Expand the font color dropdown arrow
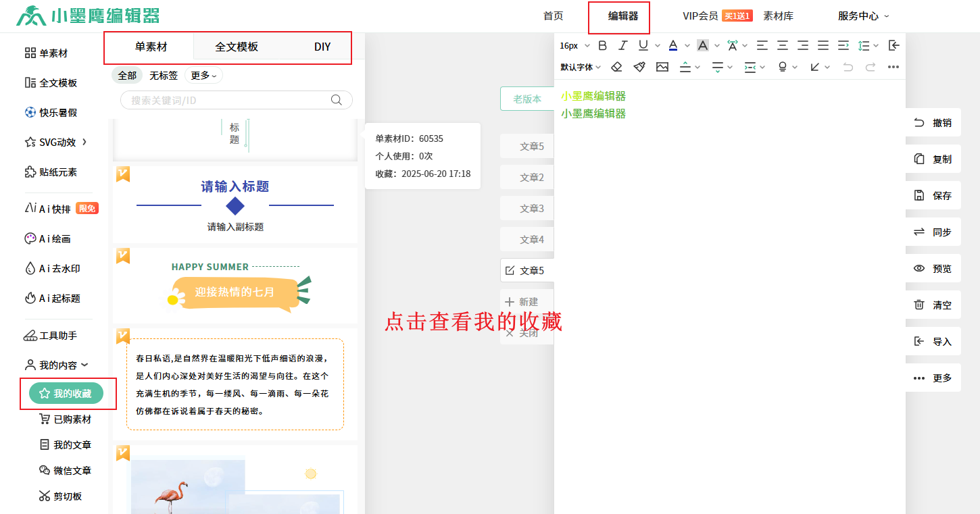The image size is (980, 514). [687, 46]
